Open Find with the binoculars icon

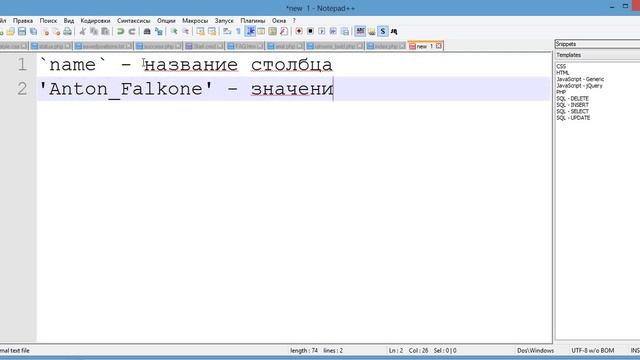pyautogui.click(x=147, y=31)
